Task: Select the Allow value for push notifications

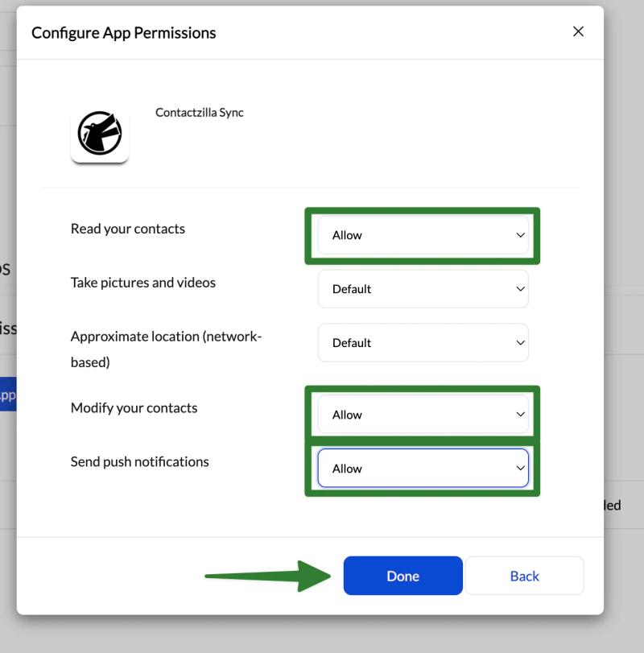Action: pos(423,468)
